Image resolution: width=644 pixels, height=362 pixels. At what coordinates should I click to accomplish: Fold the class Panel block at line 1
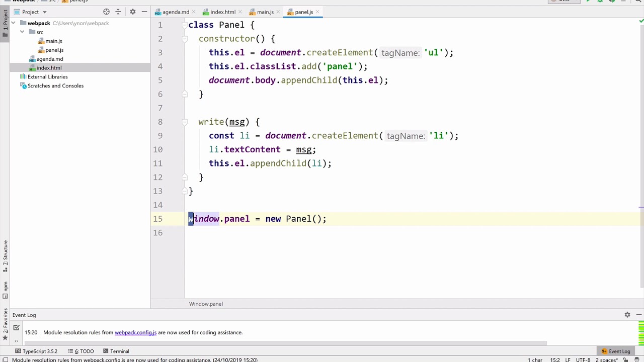pos(185,25)
